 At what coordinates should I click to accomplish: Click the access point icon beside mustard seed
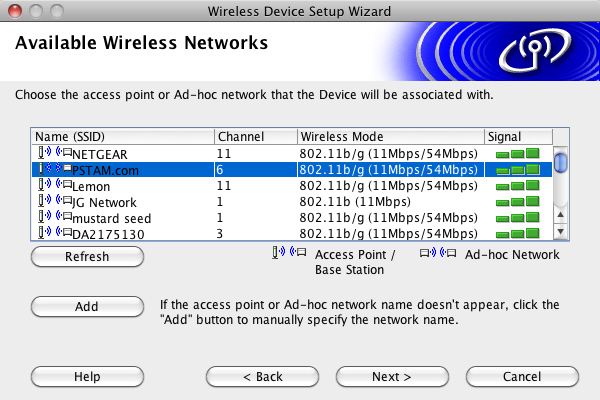click(55, 217)
